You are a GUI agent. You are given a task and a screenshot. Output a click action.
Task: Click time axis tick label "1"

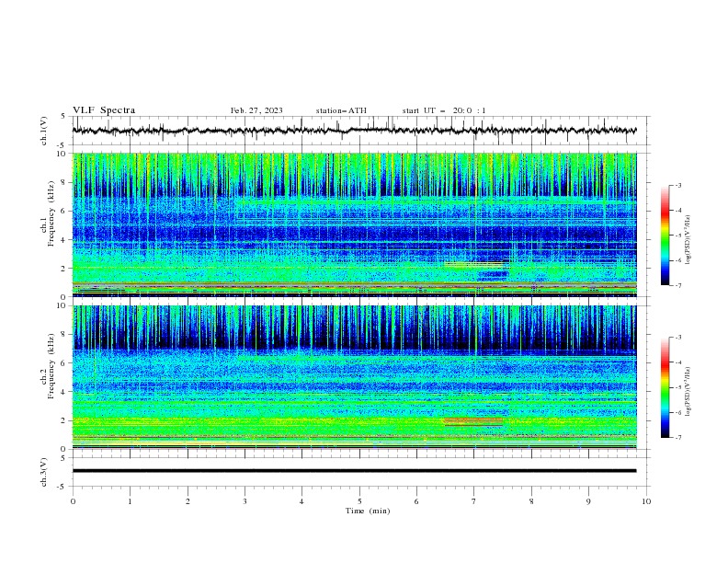(x=130, y=501)
